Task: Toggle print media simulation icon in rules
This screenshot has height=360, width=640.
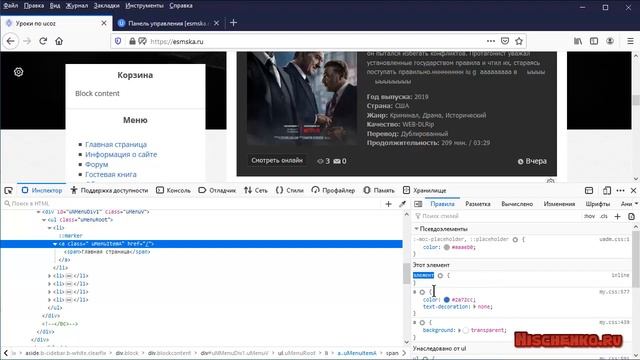Action: click(631, 216)
